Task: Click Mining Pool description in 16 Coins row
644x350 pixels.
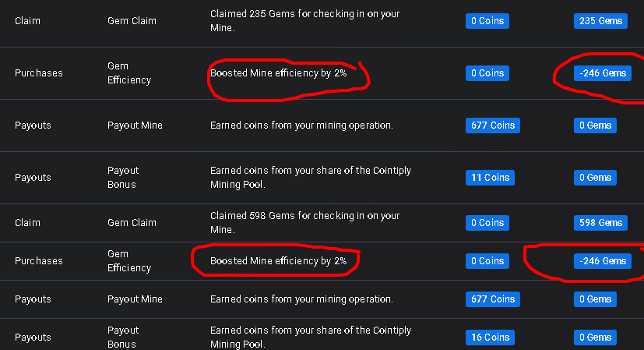Action: 311,338
